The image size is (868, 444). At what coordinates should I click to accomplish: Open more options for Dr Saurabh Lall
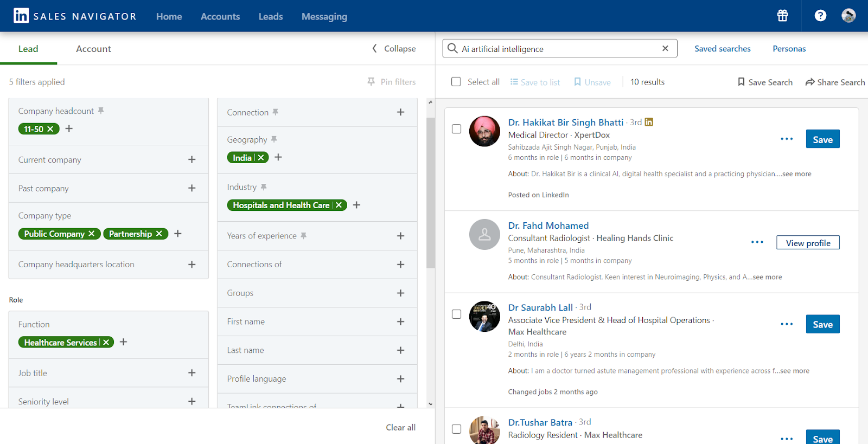[x=787, y=324]
